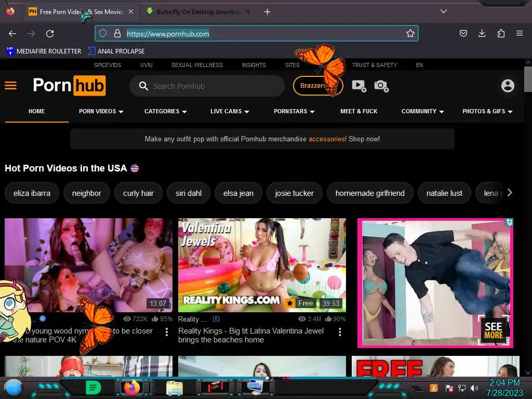The height and width of the screenshot is (399, 532).
Task: Bookmark this page with the star
Action: pos(410,33)
